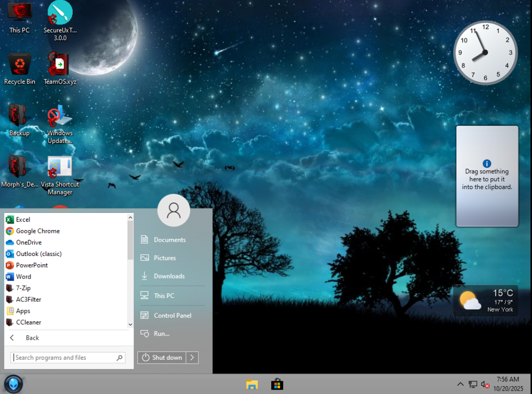Click the programs list scrollbar thumb

point(130,240)
